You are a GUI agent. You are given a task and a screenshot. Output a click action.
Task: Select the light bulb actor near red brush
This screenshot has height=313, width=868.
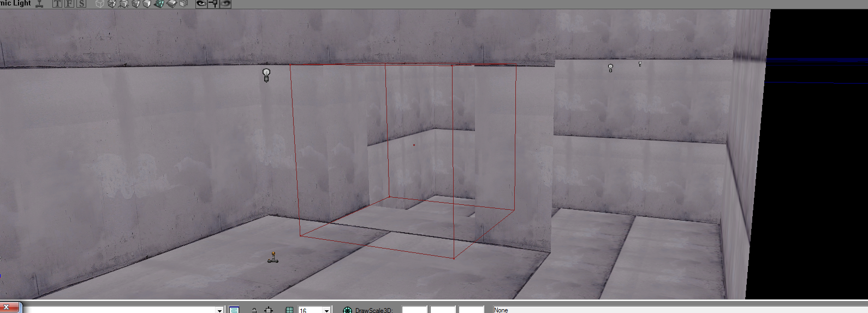tap(266, 75)
